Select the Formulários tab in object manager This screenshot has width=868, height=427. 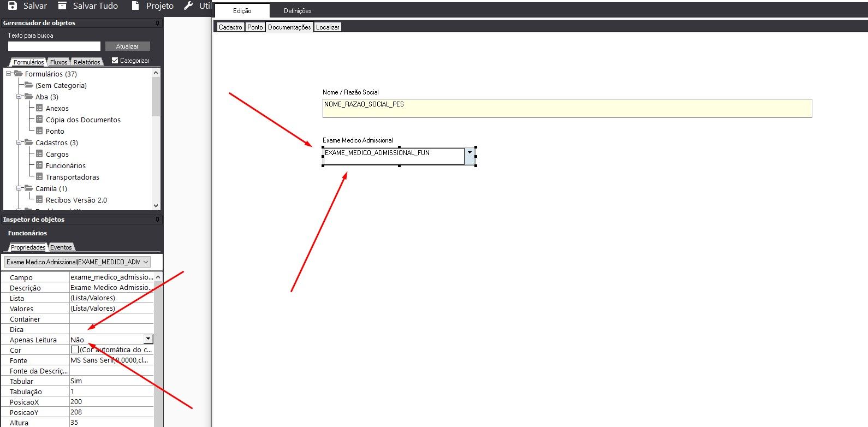click(28, 62)
